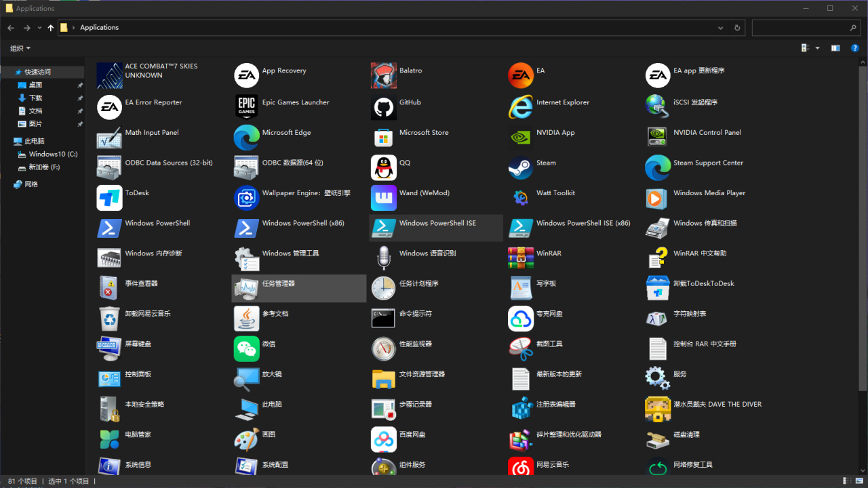The height and width of the screenshot is (488, 868).
Task: Select the 潜水员戴夫 DAVE THE DIVER icon
Action: coord(658,409)
